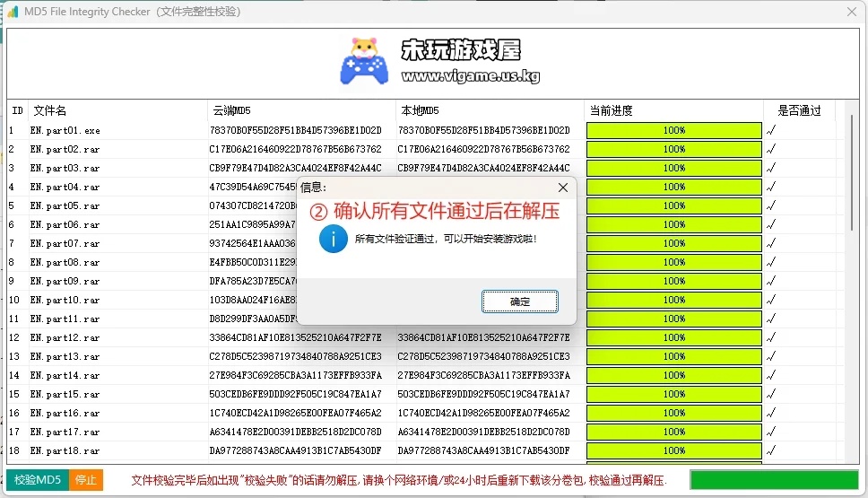Select file name EN.part05.rar
The image size is (868, 498).
point(65,206)
